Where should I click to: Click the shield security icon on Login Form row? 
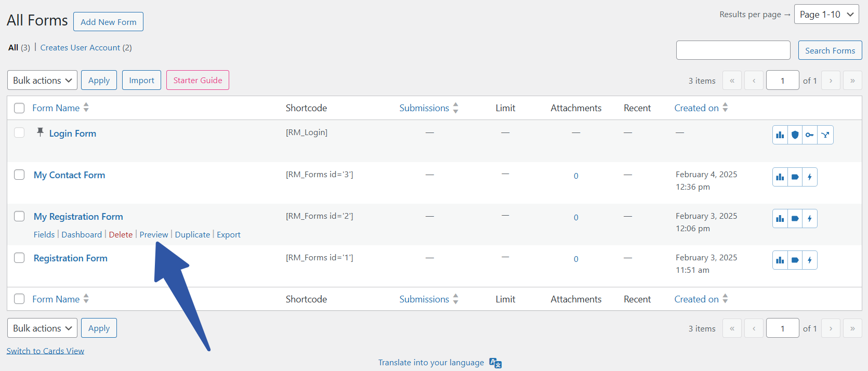pos(795,135)
